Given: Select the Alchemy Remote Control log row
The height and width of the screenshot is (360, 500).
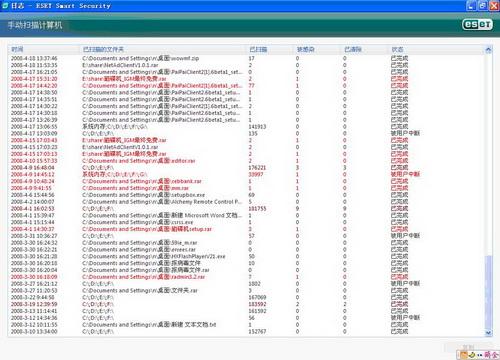Looking at the screenshot, I should (246, 202).
